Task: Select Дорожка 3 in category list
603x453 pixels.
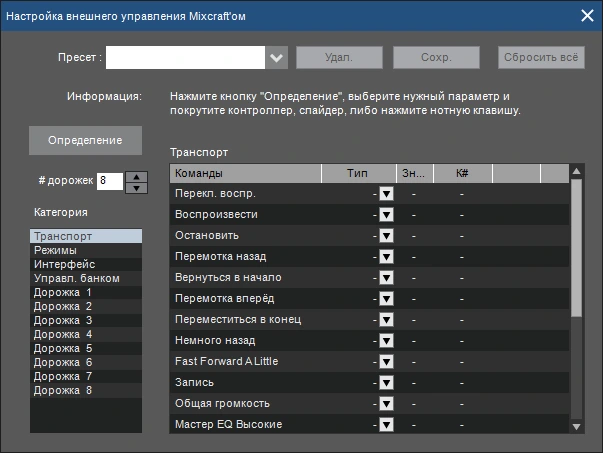Action: pos(86,320)
